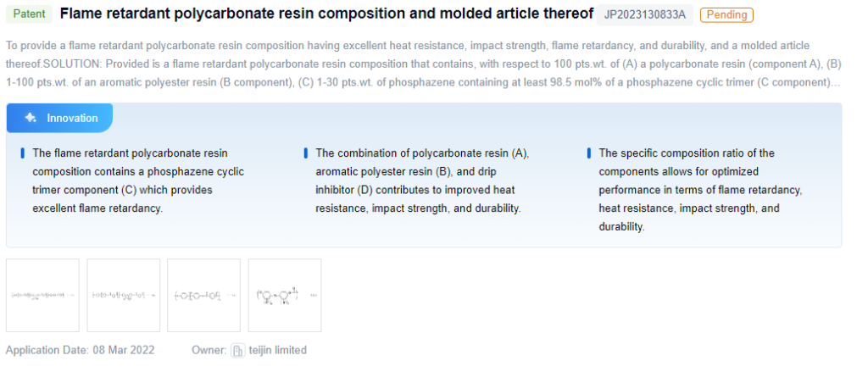Expand the truncated abstract at its ellipsis

pyautogui.click(x=835, y=82)
